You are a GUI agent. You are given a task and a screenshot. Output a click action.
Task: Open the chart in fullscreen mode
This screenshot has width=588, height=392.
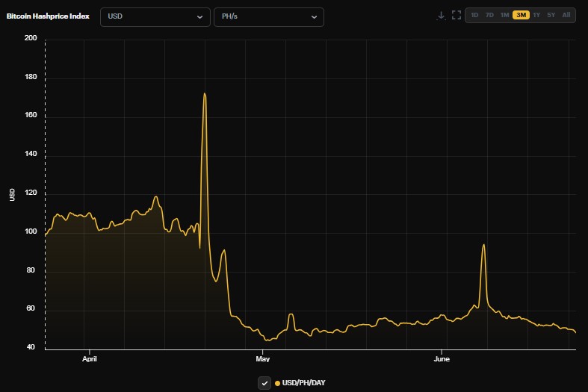click(457, 16)
